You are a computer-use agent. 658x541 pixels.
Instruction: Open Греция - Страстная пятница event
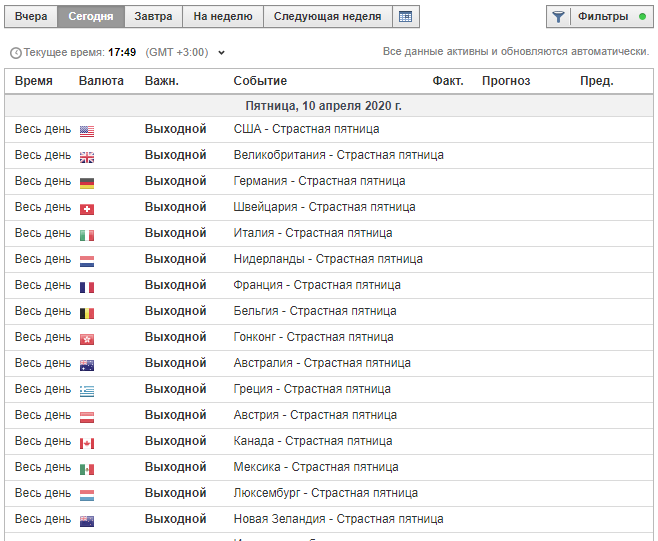pyautogui.click(x=312, y=389)
